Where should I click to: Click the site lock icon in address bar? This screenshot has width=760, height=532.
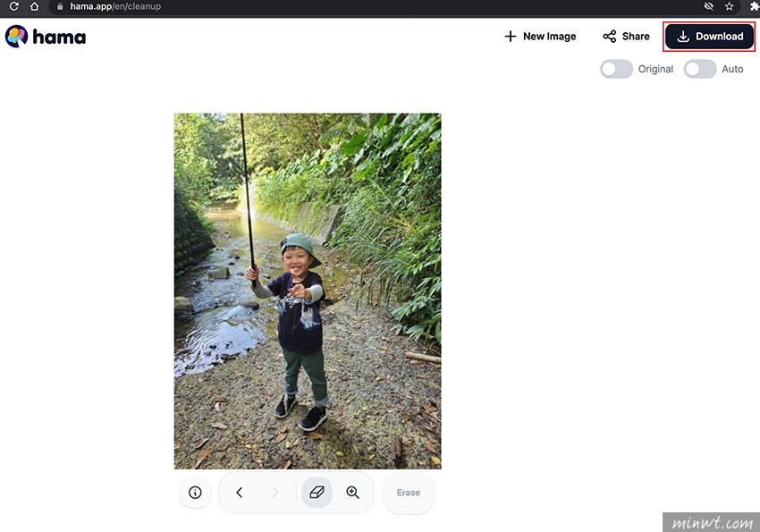[60, 6]
